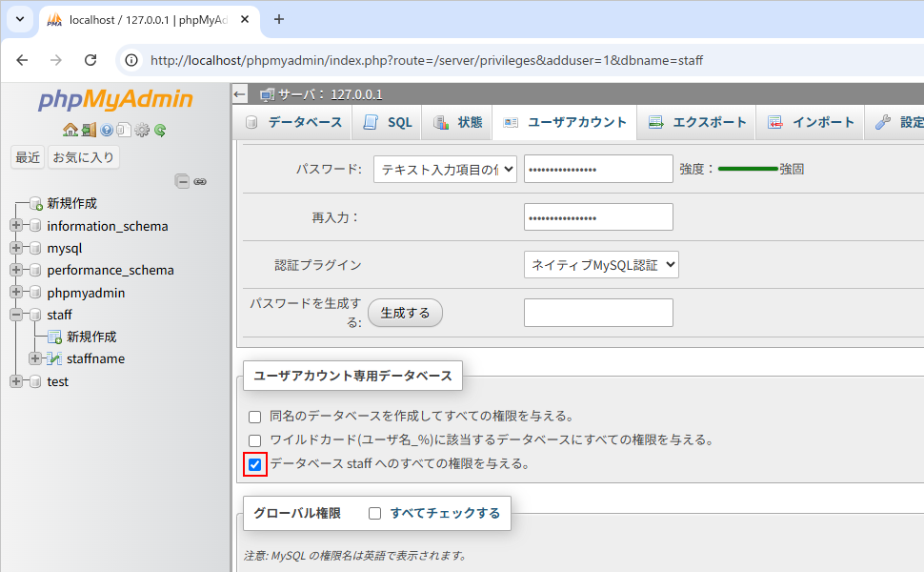The width and height of the screenshot is (924, 572).
Task: Click the 生成する password generation button
Action: [x=404, y=312]
